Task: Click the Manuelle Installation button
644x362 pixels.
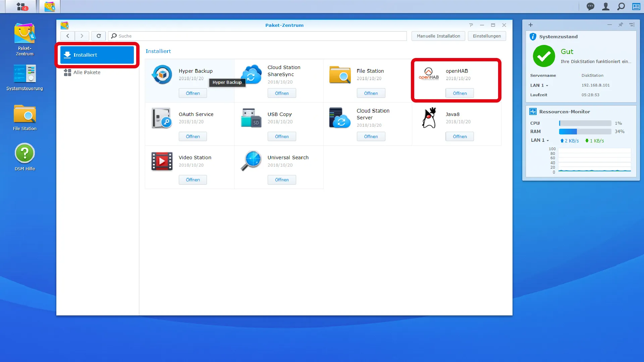Action: point(438,36)
